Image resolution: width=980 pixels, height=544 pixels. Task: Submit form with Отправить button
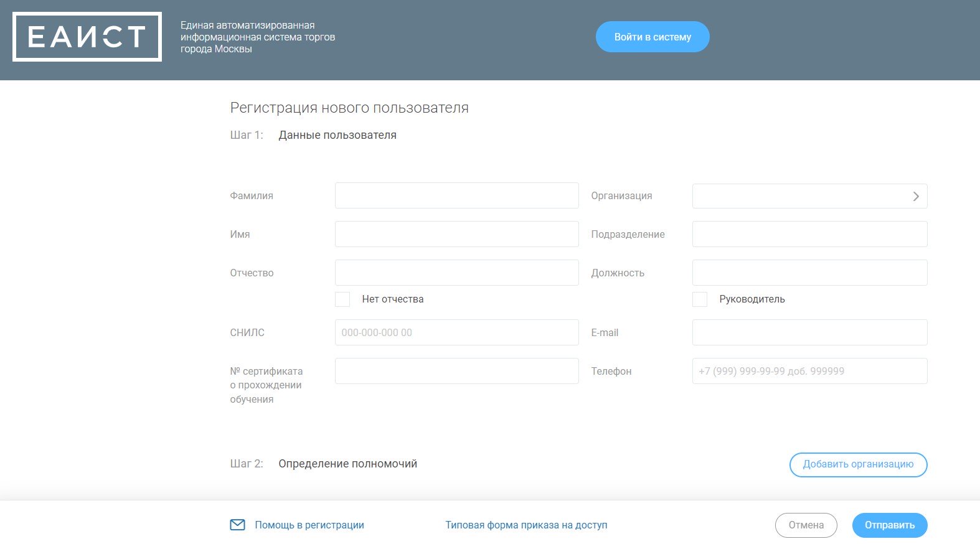click(890, 525)
